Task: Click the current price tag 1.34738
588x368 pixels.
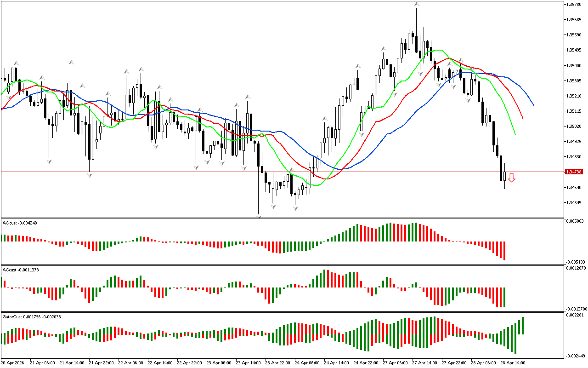Action: pyautogui.click(x=573, y=172)
